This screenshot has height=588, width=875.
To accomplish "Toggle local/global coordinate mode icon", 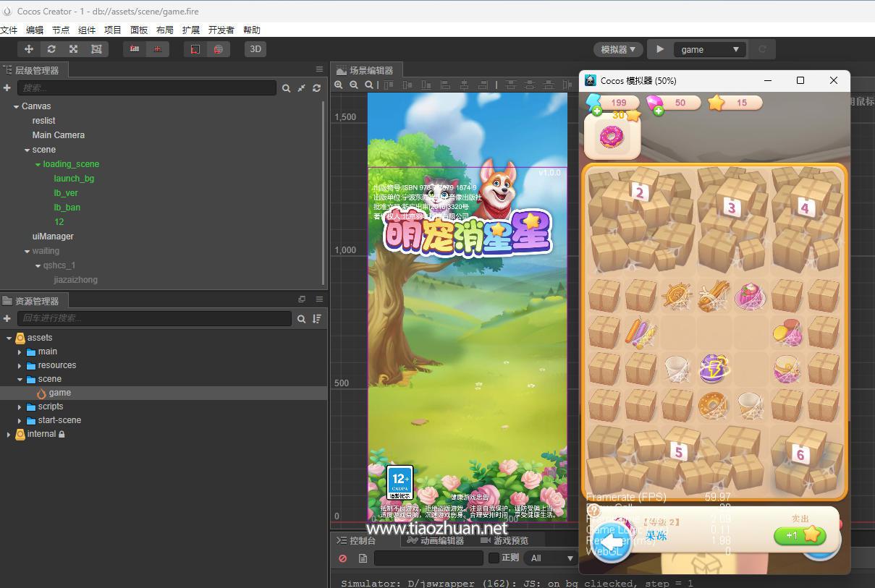I will pos(158,49).
